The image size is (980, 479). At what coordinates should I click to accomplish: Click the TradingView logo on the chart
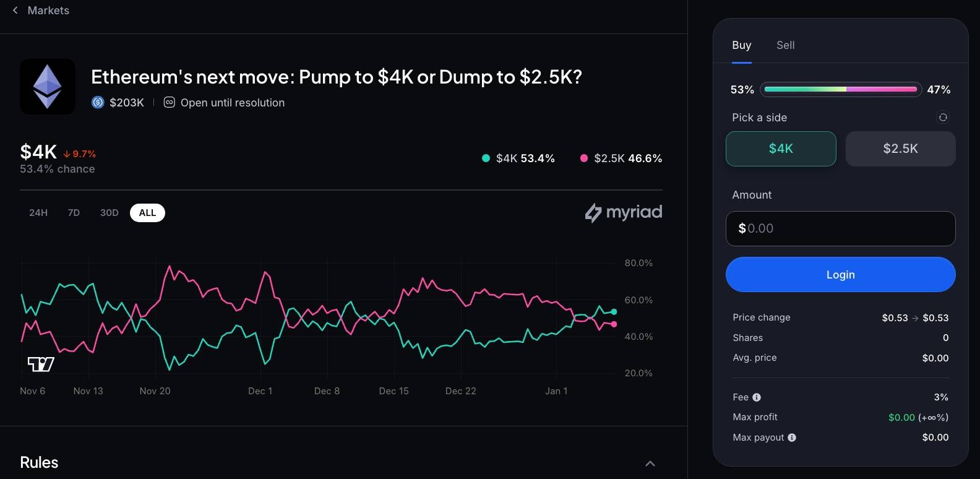tap(41, 364)
